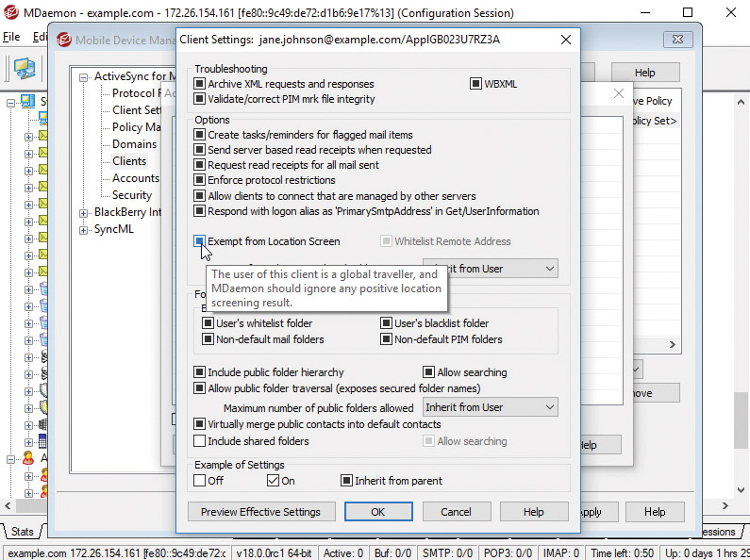
Task: Close the dialog behind Client Settings
Action: point(619,93)
